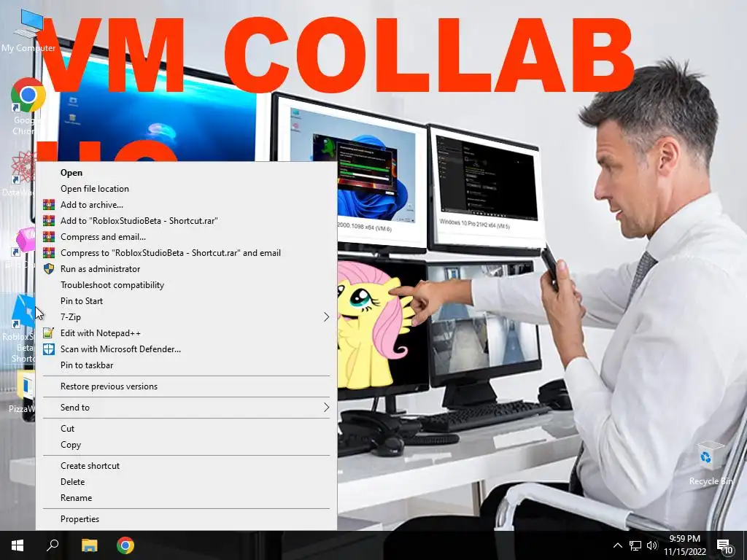
Task: Select Add to archive...
Action: [x=186, y=205]
